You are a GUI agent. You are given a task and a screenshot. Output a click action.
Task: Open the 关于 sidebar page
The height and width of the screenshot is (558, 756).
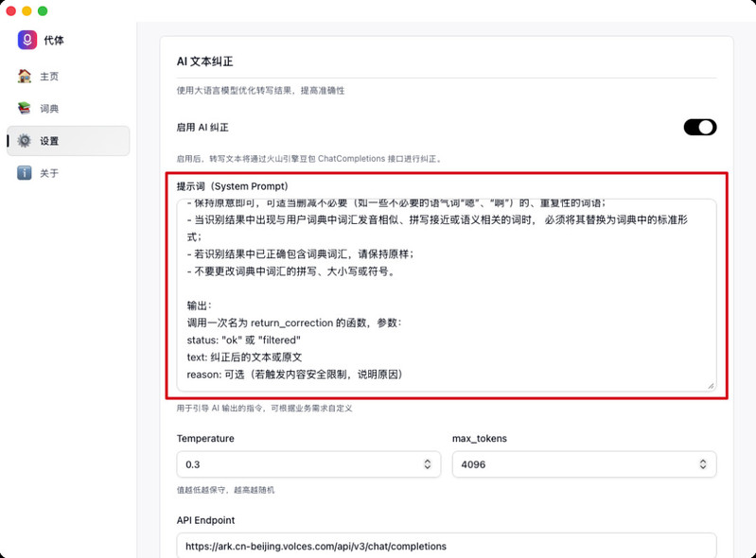pyautogui.click(x=49, y=173)
